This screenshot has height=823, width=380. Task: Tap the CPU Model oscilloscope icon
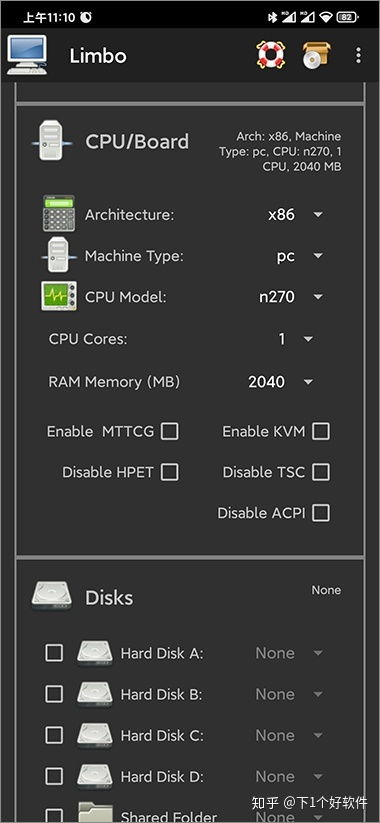pyautogui.click(x=59, y=296)
